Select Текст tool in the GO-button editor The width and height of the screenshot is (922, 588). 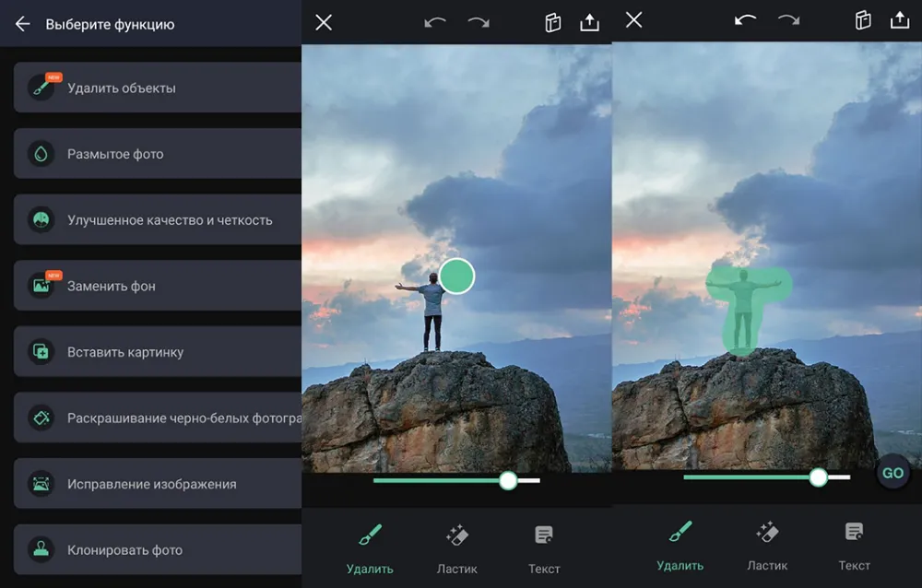point(854,545)
